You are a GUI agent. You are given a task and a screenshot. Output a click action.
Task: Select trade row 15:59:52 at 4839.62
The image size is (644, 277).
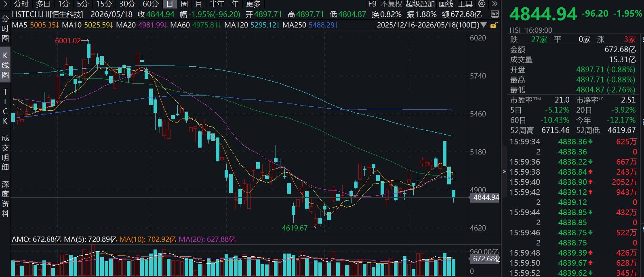pos(573,273)
